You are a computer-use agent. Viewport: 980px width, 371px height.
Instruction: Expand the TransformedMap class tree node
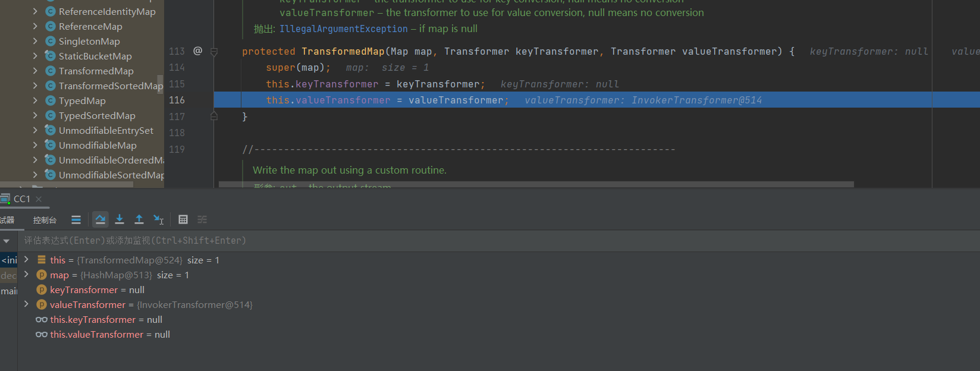click(x=35, y=71)
